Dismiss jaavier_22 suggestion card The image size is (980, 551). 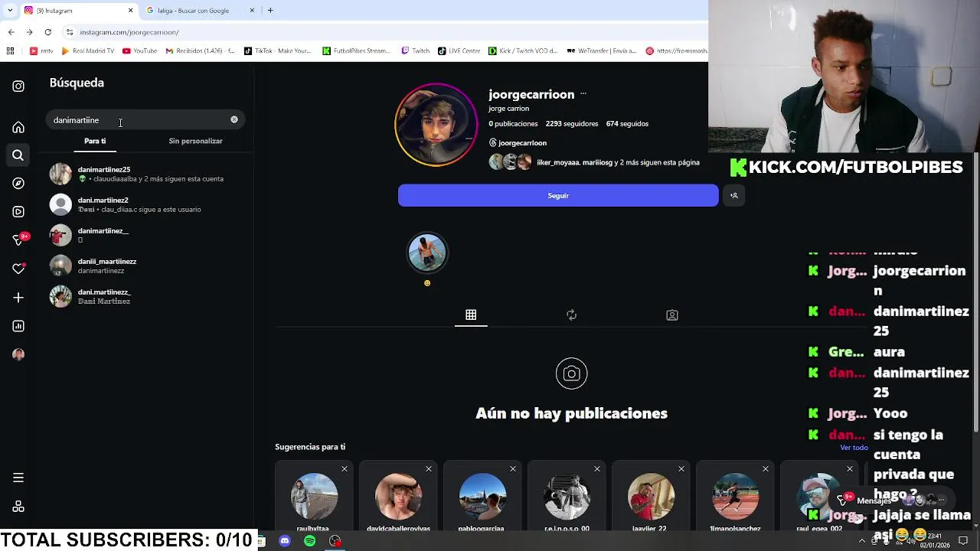point(681,468)
